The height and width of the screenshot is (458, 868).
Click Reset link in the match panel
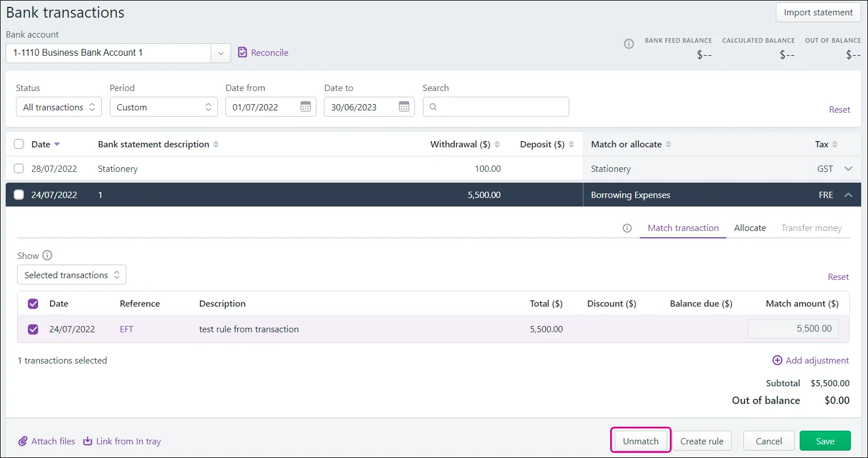838,277
